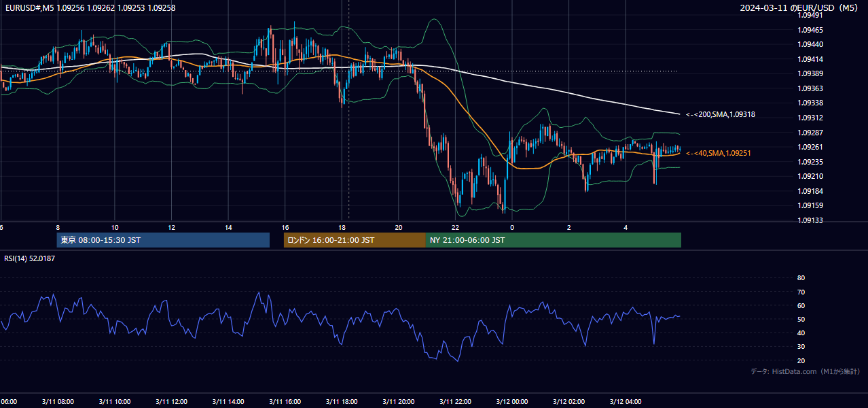Click price level 1.09287 on axis
Screen dimensions: 868x408
[x=810, y=133]
